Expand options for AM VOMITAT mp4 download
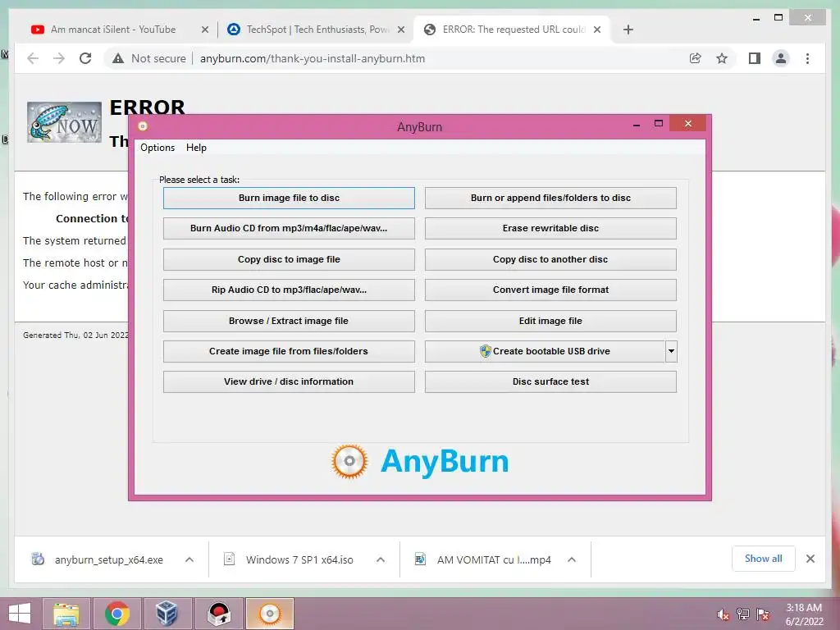Image resolution: width=840 pixels, height=630 pixels. tap(572, 559)
